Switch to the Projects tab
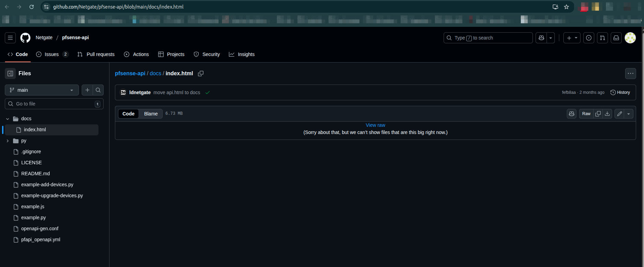 coord(171,54)
